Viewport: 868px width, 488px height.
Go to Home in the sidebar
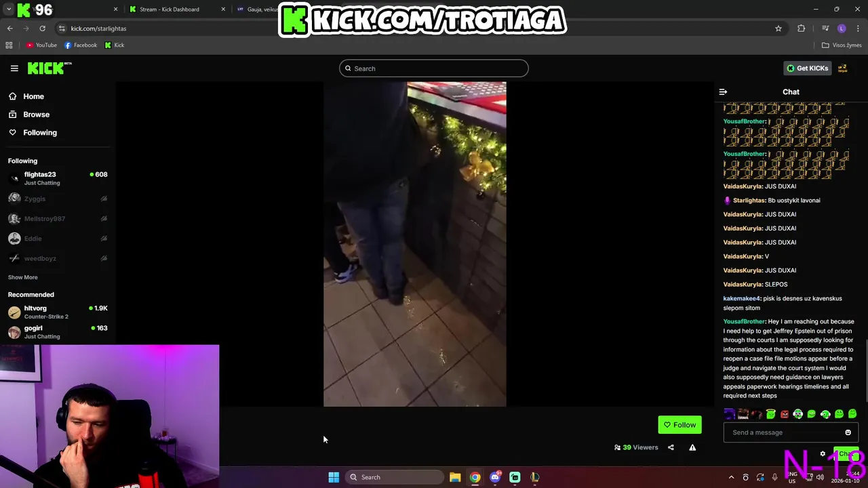33,96
